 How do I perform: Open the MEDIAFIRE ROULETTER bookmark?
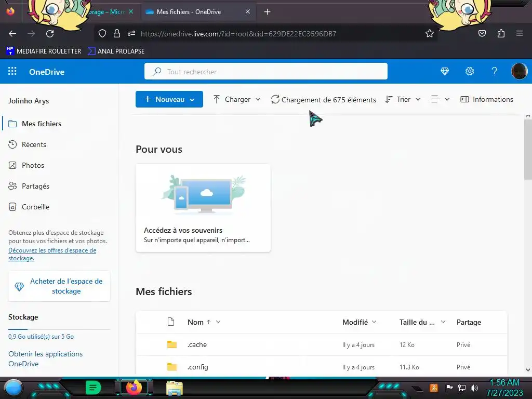pyautogui.click(x=44, y=51)
